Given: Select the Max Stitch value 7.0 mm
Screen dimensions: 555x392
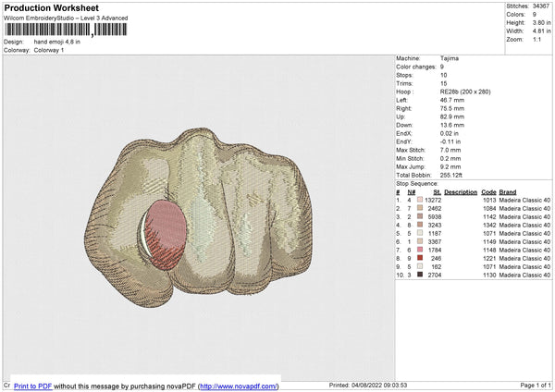Looking at the screenshot, I should (x=450, y=150).
